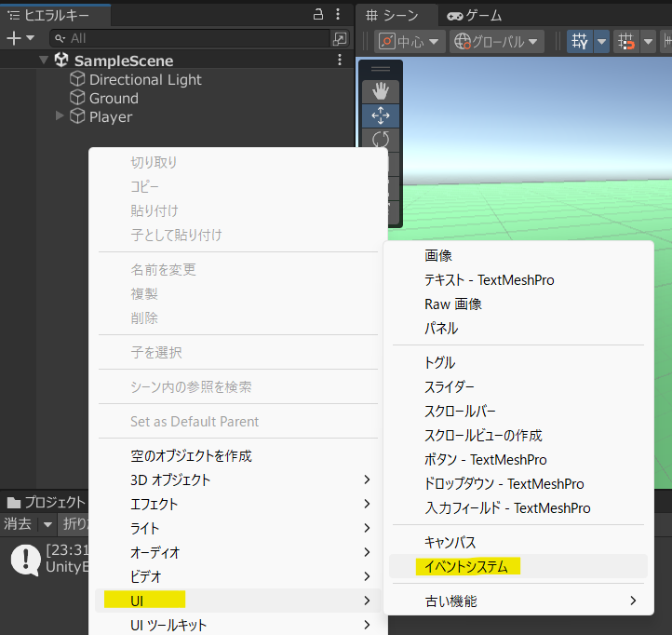This screenshot has width=672, height=635.
Task: Open the ライト submenu
Action: (x=238, y=528)
